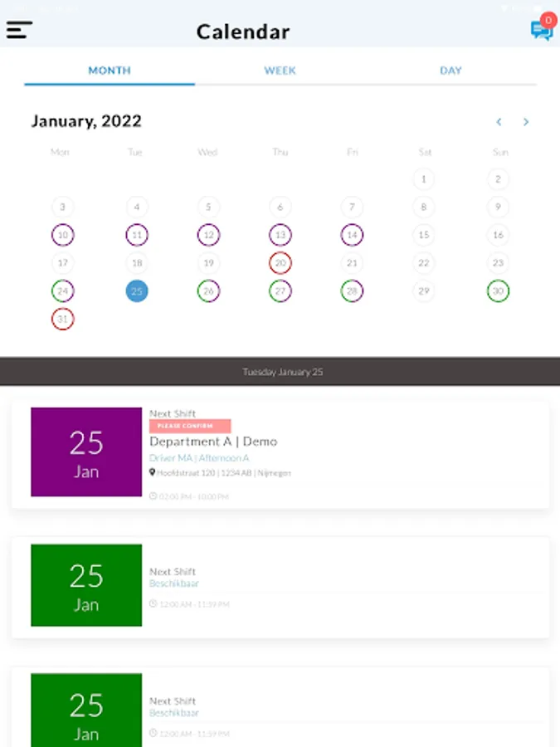Go to previous month arrow
560x747 pixels.
(x=499, y=122)
